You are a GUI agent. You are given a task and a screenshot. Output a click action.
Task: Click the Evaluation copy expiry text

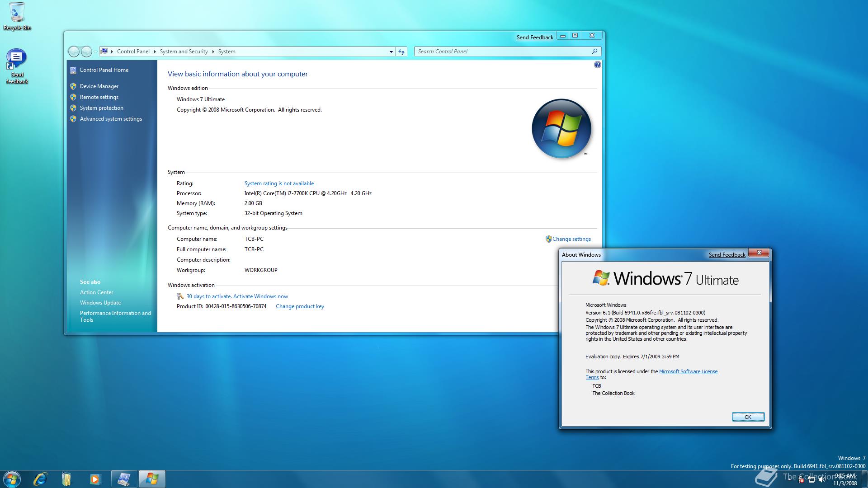point(632,357)
